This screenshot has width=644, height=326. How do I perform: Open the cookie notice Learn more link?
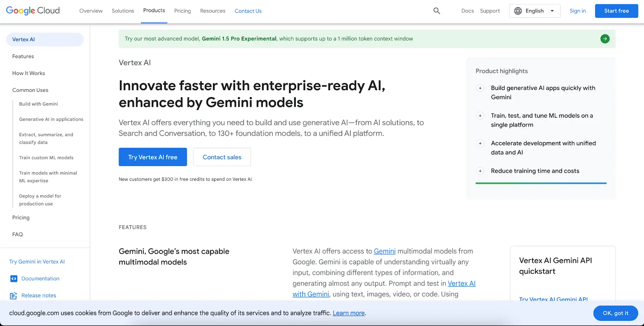349,313
